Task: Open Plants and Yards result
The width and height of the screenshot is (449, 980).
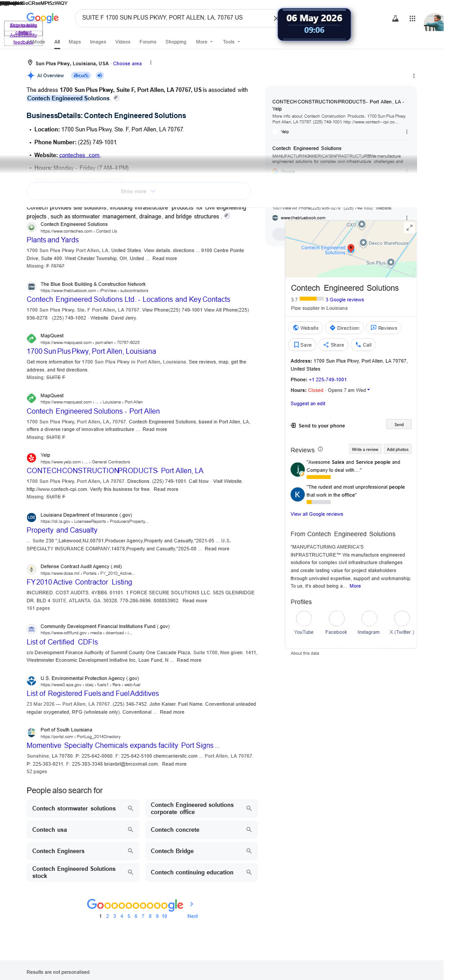Action: 53,240
